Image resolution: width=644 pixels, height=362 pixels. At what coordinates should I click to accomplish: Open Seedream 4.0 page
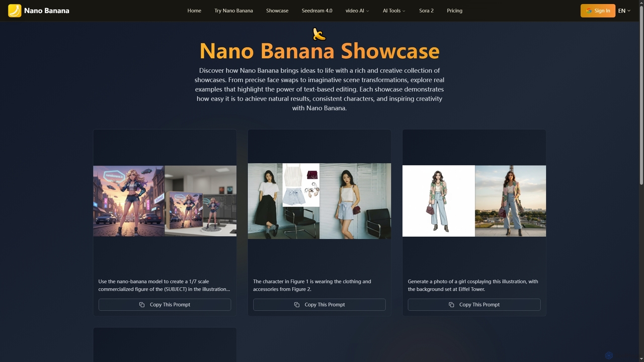click(317, 11)
